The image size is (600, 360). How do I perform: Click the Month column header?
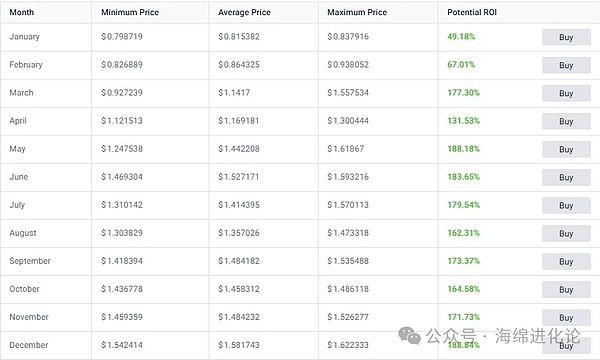(x=22, y=12)
